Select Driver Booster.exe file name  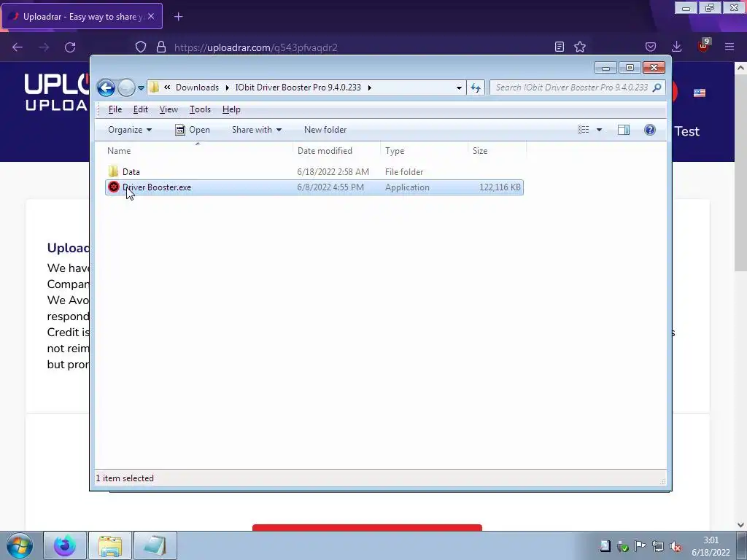pos(157,187)
